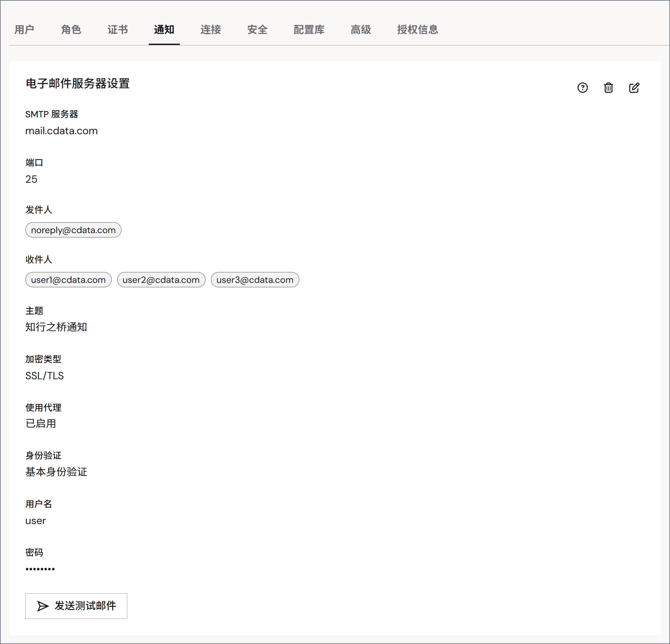The width and height of the screenshot is (670, 644).
Task: Click the SMTP server value mail.cdata.com
Action: click(61, 131)
